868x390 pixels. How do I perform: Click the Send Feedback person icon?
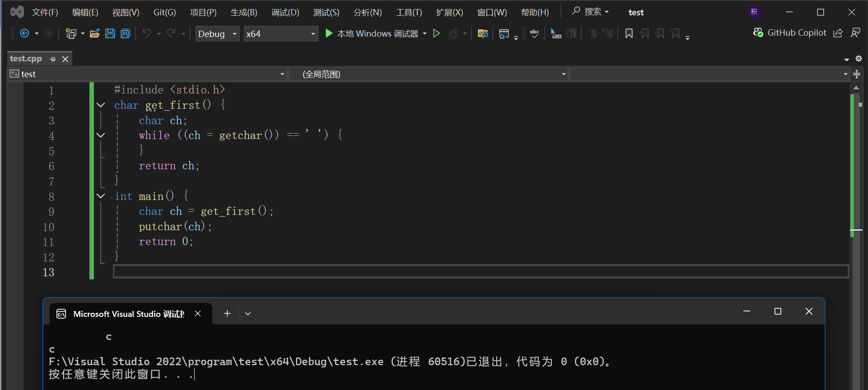pyautogui.click(x=855, y=33)
